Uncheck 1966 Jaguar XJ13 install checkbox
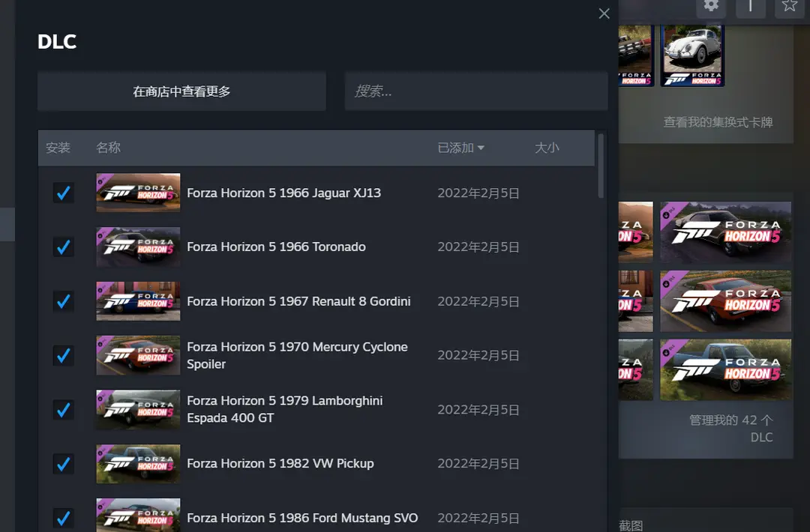 (x=64, y=193)
